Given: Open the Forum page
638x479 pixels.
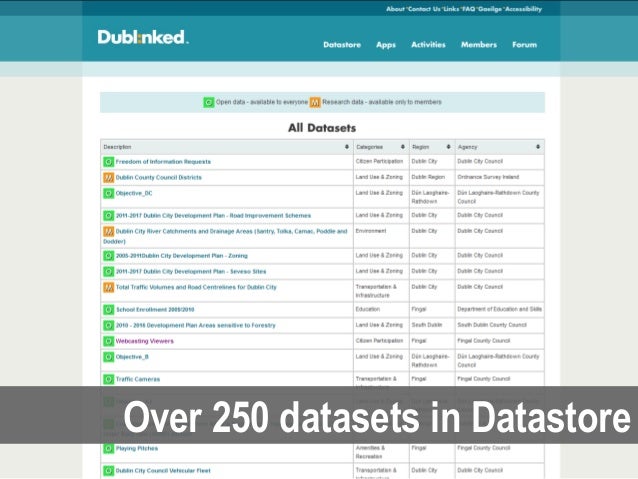Looking at the screenshot, I should (x=524, y=45).
